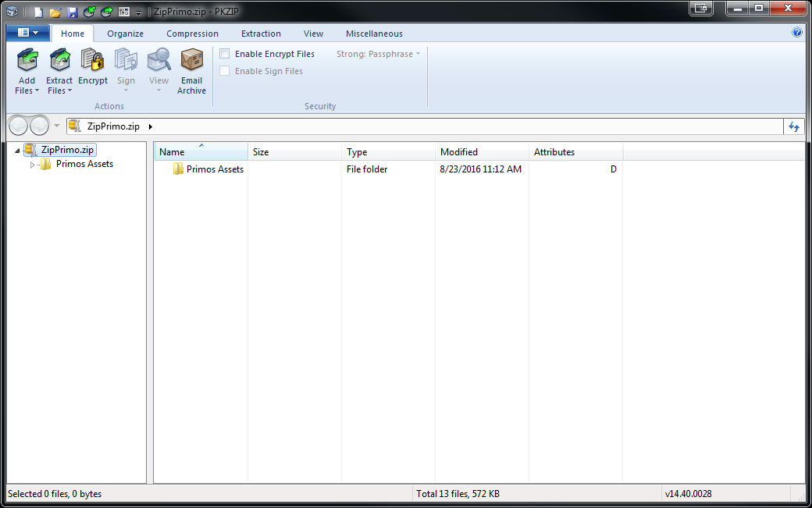Open an archive using the folder icon
Screen dimensions: 812x508
coord(55,12)
